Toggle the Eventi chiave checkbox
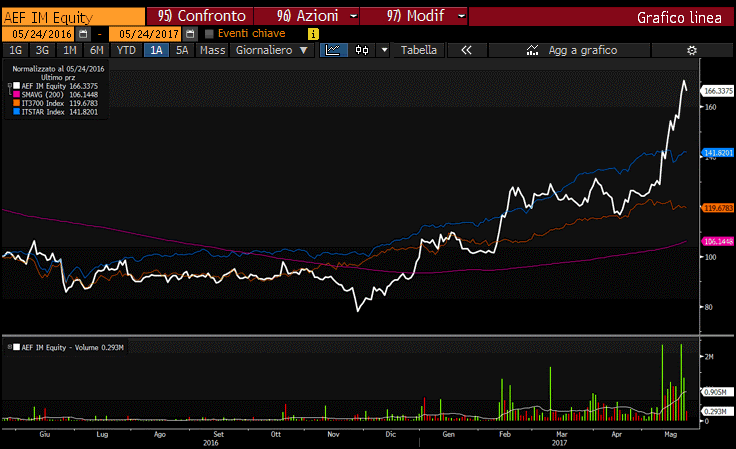This screenshot has height=449, width=736. pos(209,34)
